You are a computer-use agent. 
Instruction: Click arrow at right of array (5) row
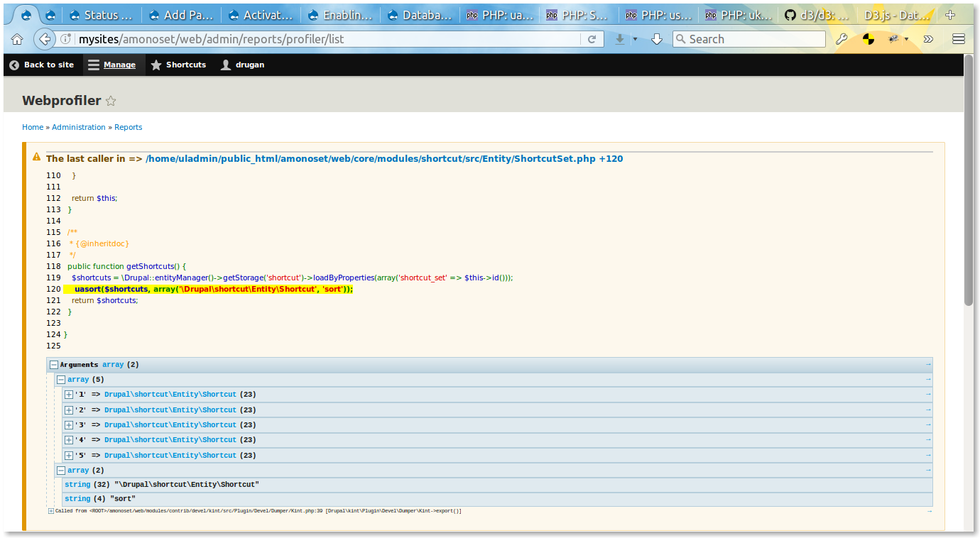928,379
